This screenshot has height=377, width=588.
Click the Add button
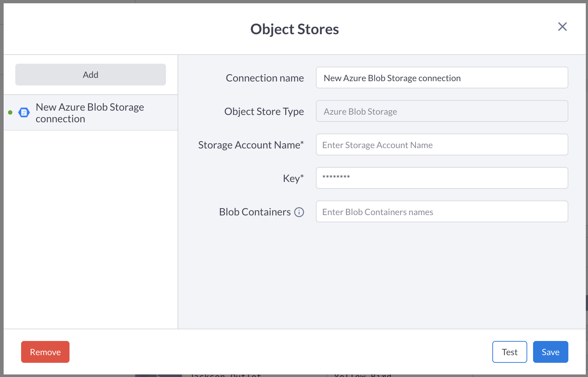point(91,75)
